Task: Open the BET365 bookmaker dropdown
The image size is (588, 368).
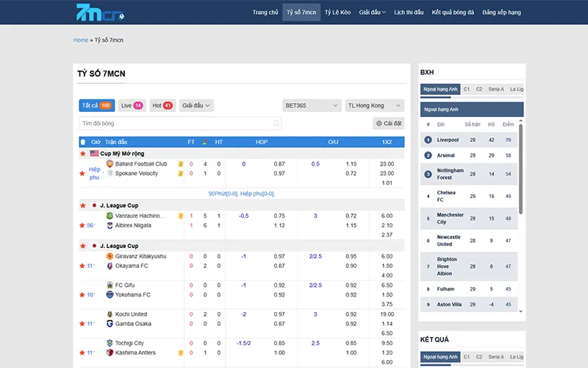Action: [312, 105]
